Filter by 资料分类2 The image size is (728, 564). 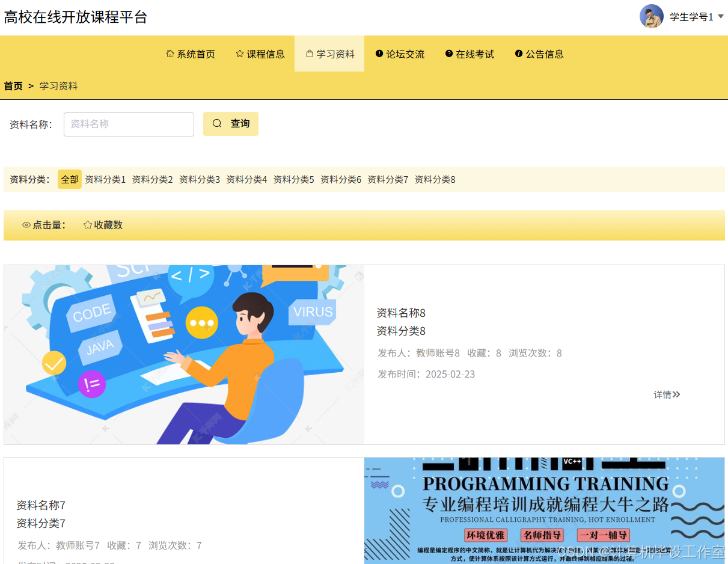tap(152, 179)
